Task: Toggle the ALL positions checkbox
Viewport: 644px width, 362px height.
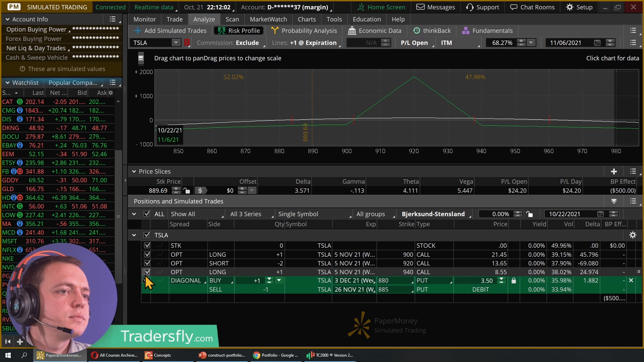Action: pos(147,214)
